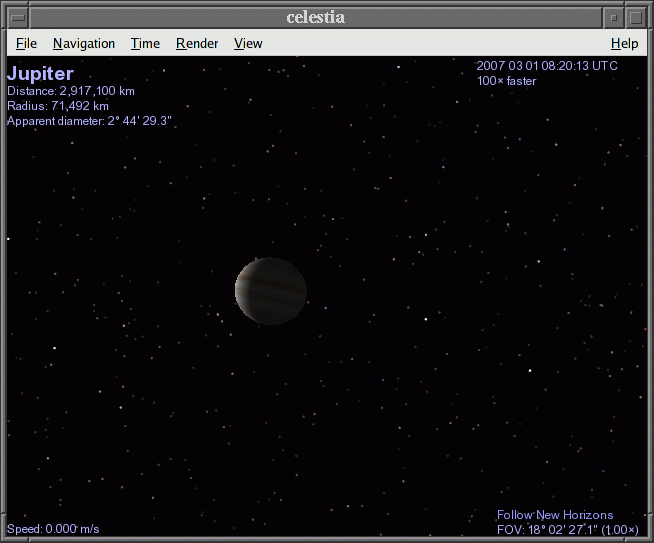Minimize the celestia window
The image size is (654, 543).
pos(614,17)
